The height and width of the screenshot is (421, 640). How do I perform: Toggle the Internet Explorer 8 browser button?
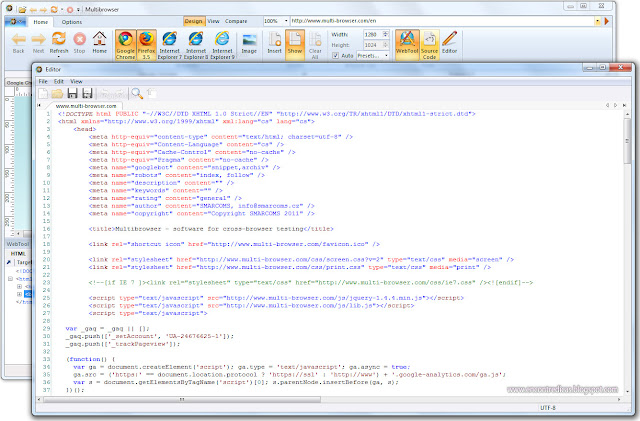coord(196,45)
